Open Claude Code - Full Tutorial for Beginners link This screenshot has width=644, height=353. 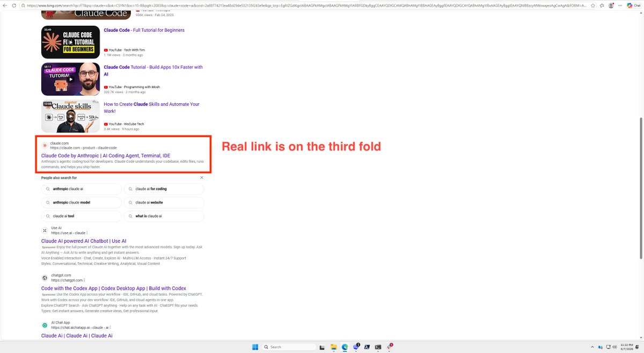tap(144, 30)
